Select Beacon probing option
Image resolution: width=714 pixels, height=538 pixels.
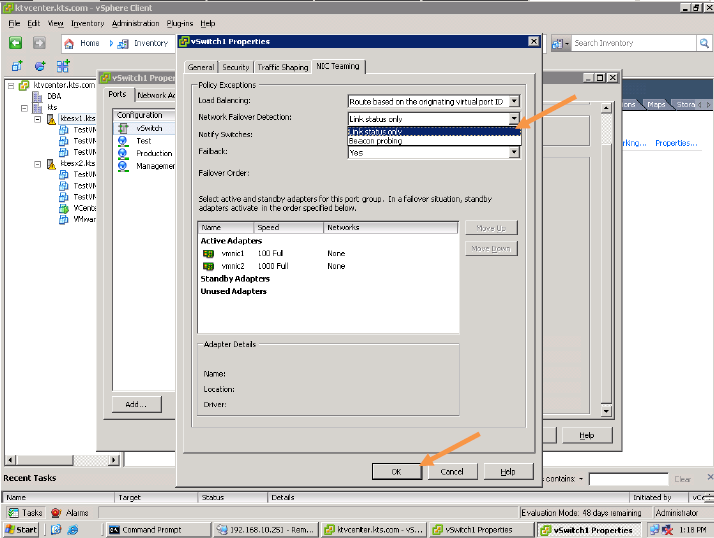click(x=434, y=141)
